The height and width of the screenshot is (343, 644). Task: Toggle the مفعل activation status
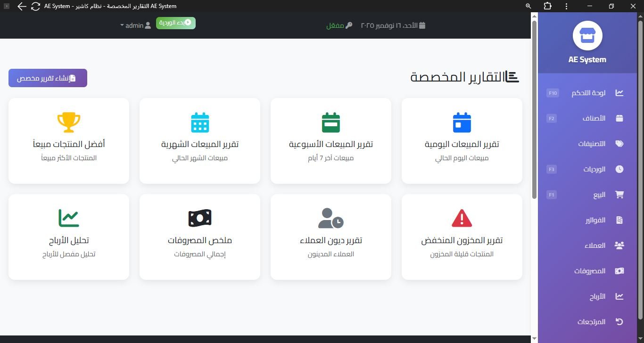(339, 25)
